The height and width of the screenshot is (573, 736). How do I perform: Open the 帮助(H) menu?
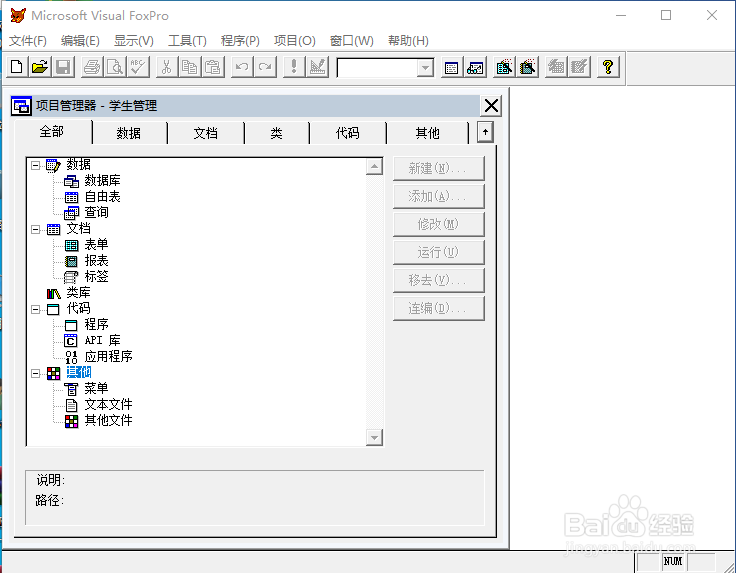408,41
